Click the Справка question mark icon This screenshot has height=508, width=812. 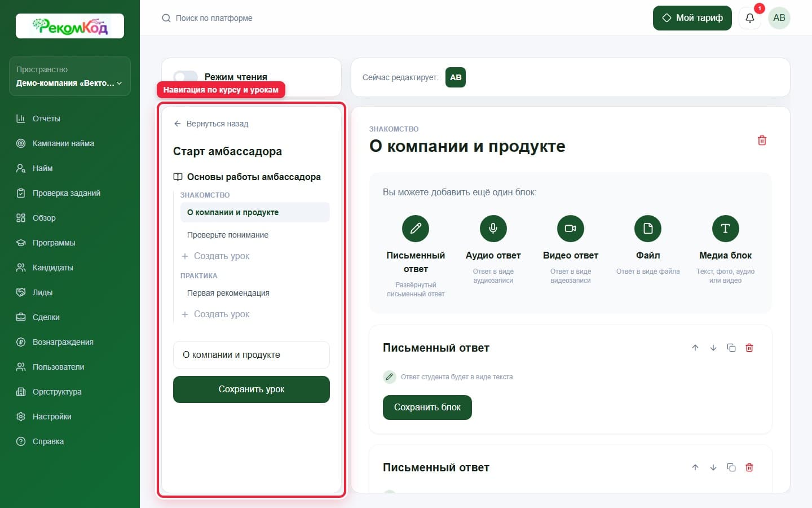[21, 441]
